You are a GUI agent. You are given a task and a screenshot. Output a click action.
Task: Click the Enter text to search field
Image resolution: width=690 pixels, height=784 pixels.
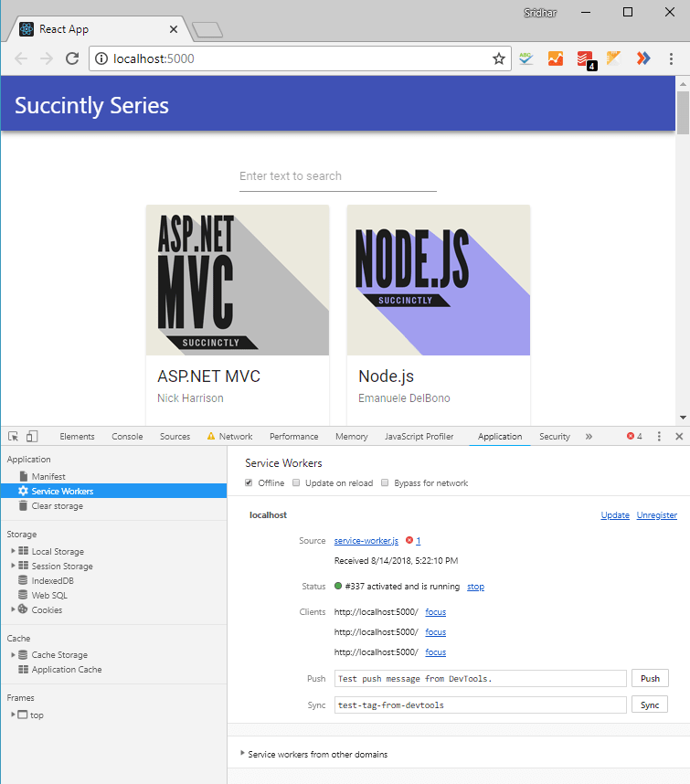tap(338, 176)
